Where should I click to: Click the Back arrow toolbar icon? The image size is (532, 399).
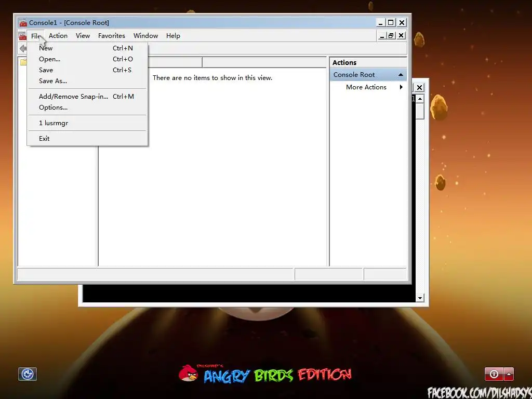[x=23, y=48]
